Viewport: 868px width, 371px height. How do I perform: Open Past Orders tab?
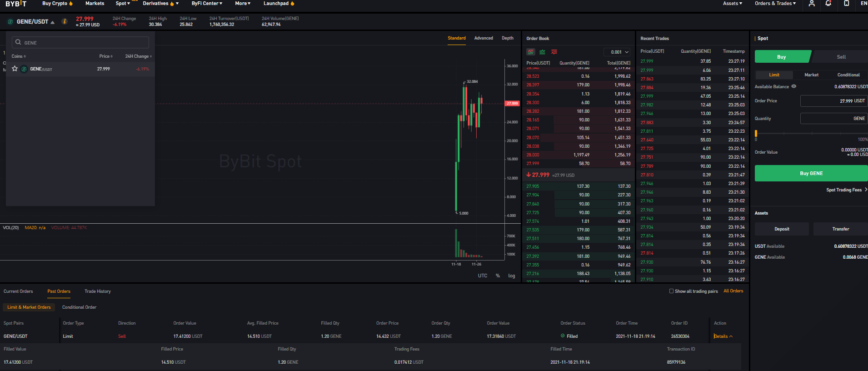tap(59, 291)
